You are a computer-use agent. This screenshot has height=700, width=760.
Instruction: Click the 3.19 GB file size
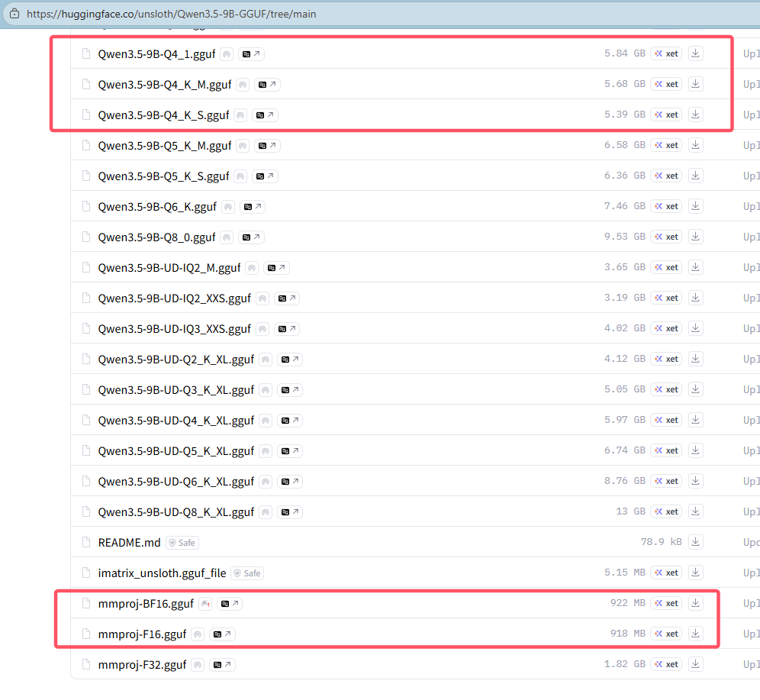tap(624, 298)
